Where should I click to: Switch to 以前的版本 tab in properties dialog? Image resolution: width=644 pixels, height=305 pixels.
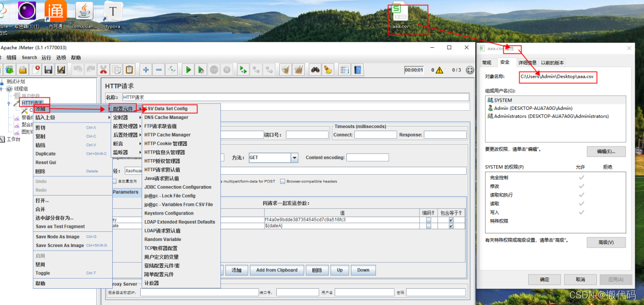point(552,63)
